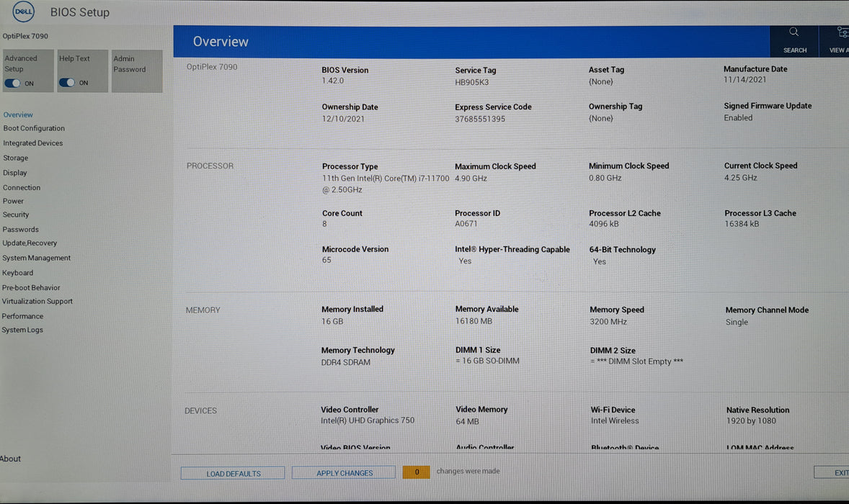The image size is (849, 504).
Task: Open System Management section
Action: [36, 258]
